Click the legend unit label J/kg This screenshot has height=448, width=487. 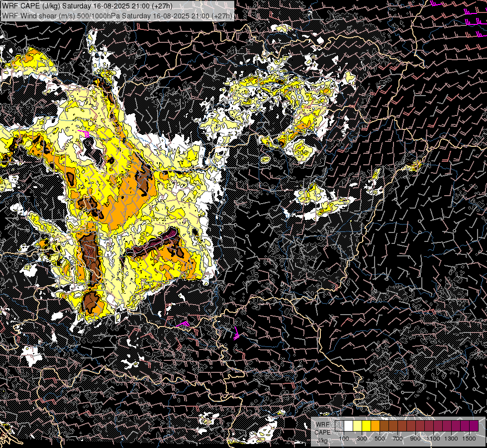click(x=322, y=441)
